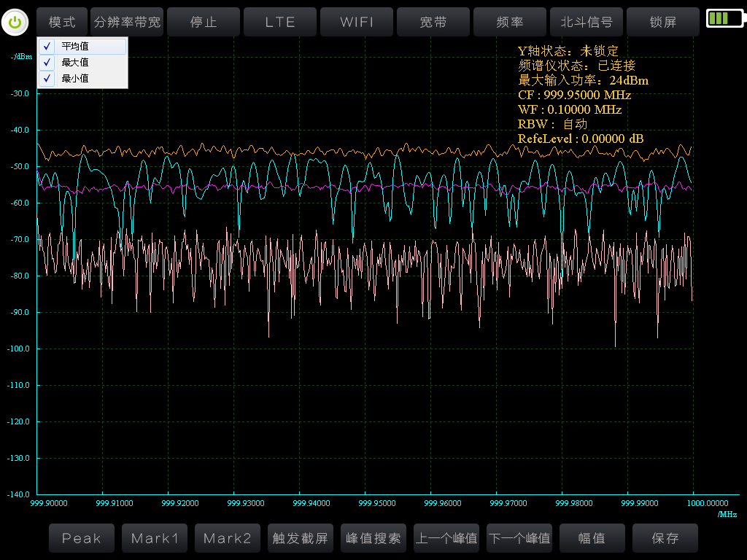
Task: Click the RefeLevel : 0.00000 dB text
Action: pyautogui.click(x=581, y=139)
